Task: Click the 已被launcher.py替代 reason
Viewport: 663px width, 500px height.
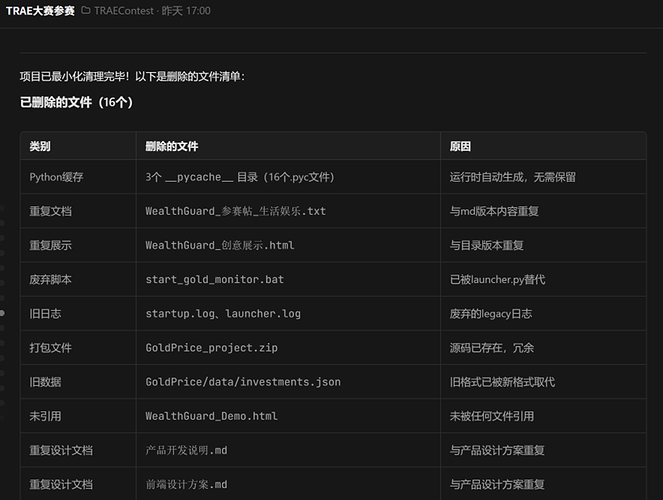Action: coord(497,280)
